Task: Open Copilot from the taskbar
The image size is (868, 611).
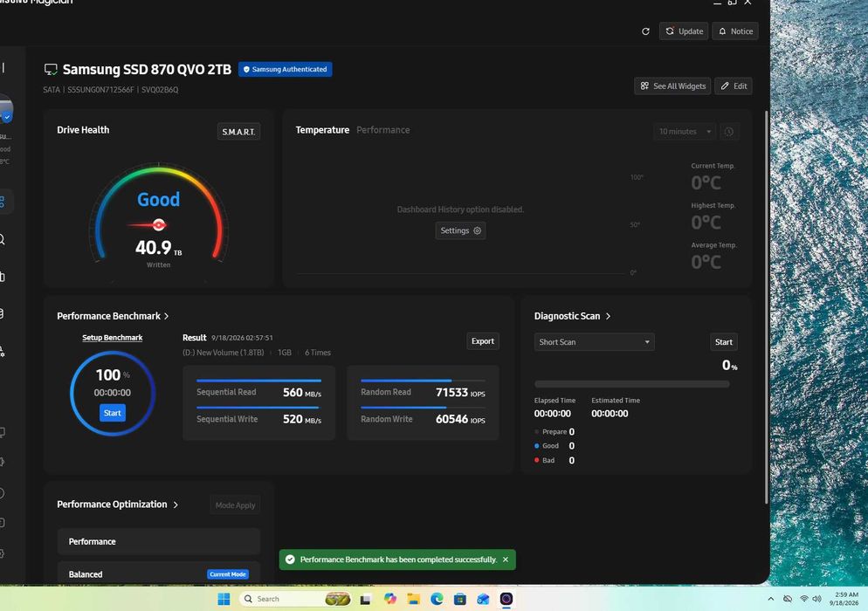Action: pos(389,599)
